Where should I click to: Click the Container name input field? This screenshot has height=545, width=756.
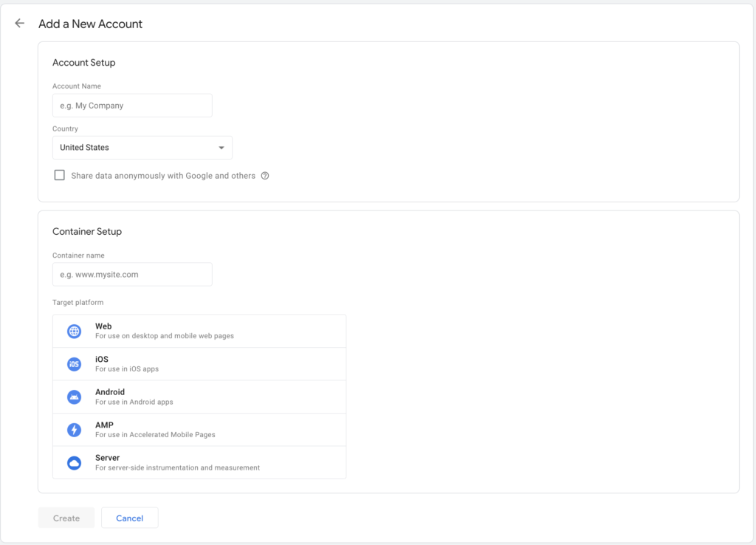[132, 274]
